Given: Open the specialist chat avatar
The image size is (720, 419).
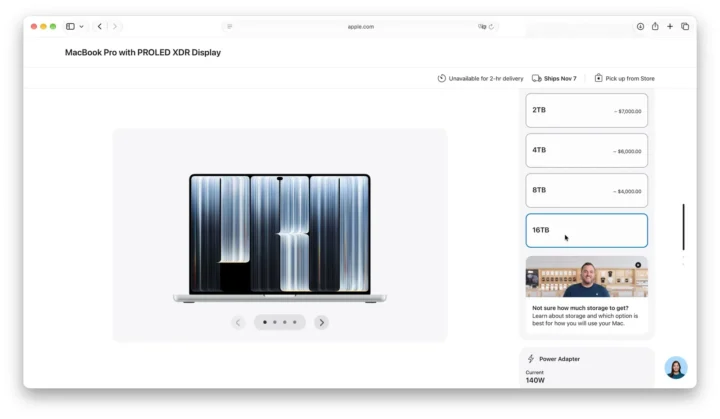Looking at the screenshot, I should 676,368.
